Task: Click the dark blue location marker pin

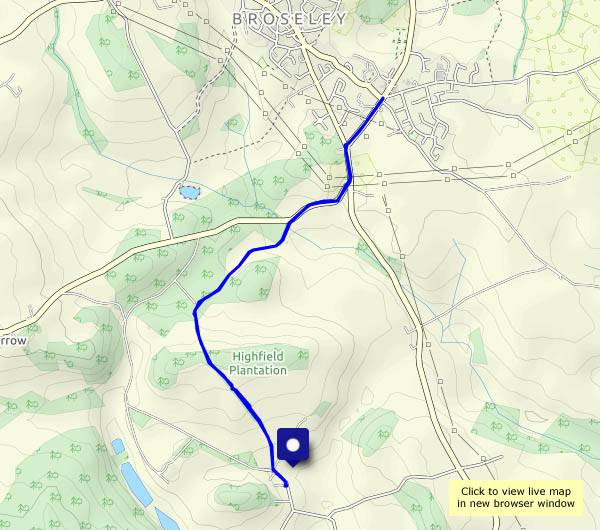Action: pos(293,447)
